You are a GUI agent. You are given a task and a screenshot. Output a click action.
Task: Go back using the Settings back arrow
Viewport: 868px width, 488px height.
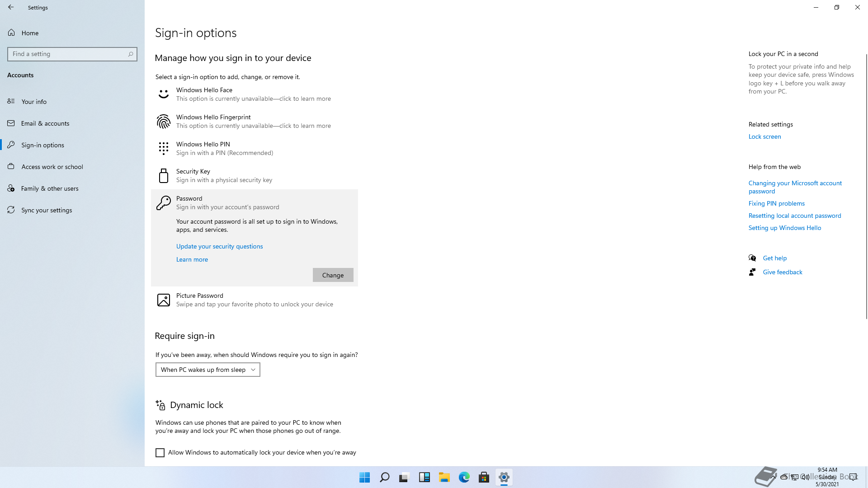(x=11, y=7)
